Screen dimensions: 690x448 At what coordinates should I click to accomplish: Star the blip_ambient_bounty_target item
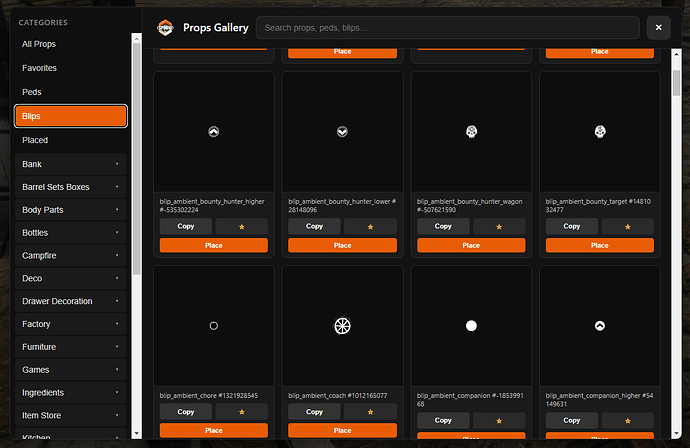click(628, 226)
